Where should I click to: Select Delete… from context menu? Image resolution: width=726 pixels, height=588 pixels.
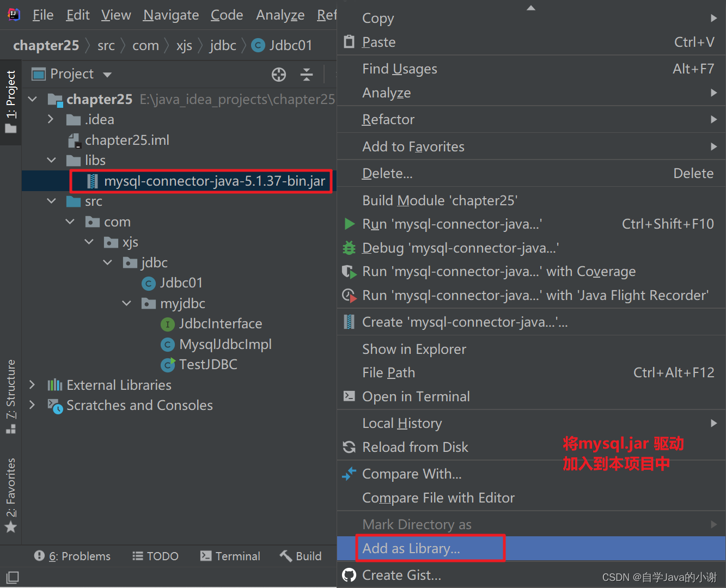point(531,173)
